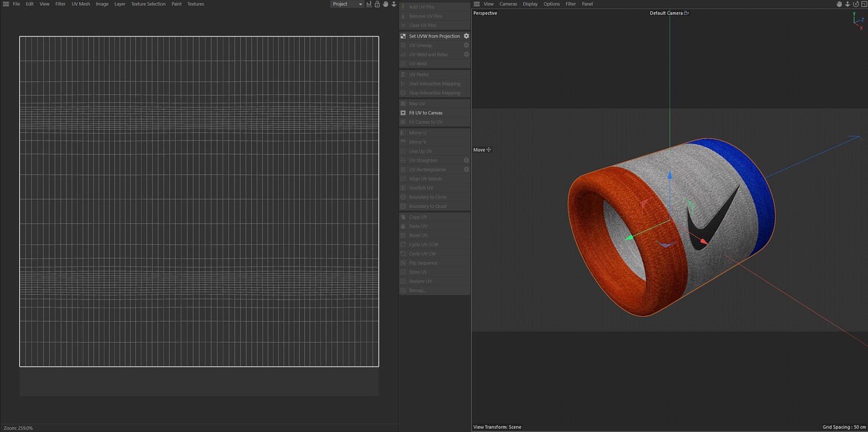Click the Stop Interactive Mapping icon
This screenshot has height=432, width=868.
tap(403, 93)
